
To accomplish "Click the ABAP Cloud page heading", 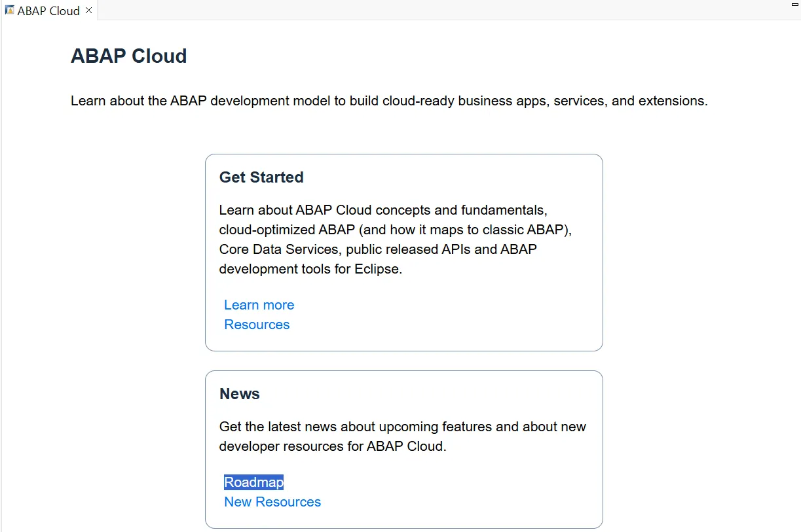I will point(128,56).
